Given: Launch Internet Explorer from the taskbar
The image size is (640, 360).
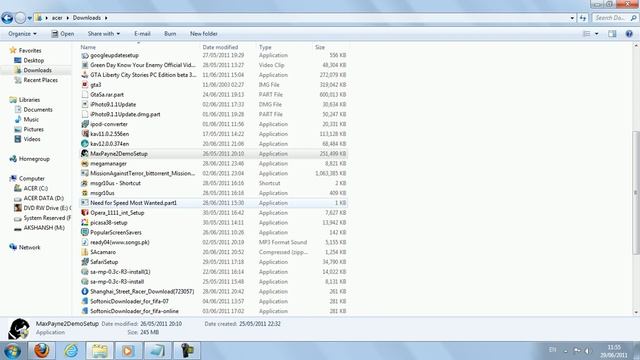Looking at the screenshot, I should coord(71,351).
